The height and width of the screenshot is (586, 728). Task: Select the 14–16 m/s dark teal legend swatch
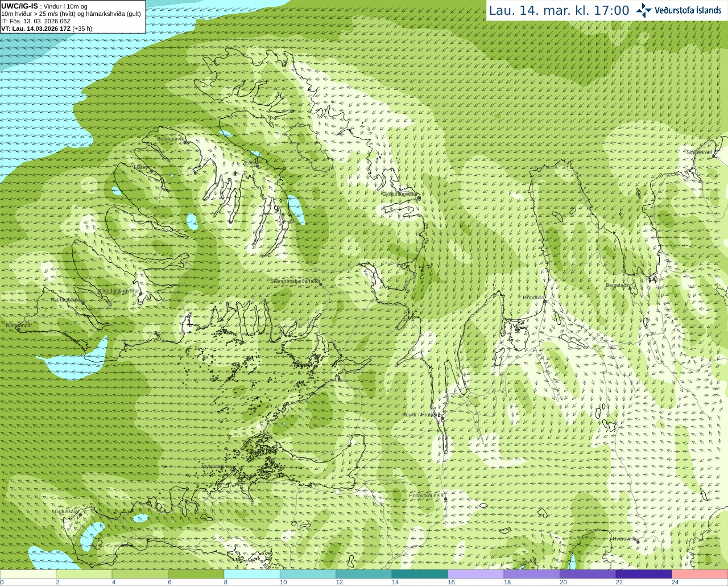[x=420, y=574]
